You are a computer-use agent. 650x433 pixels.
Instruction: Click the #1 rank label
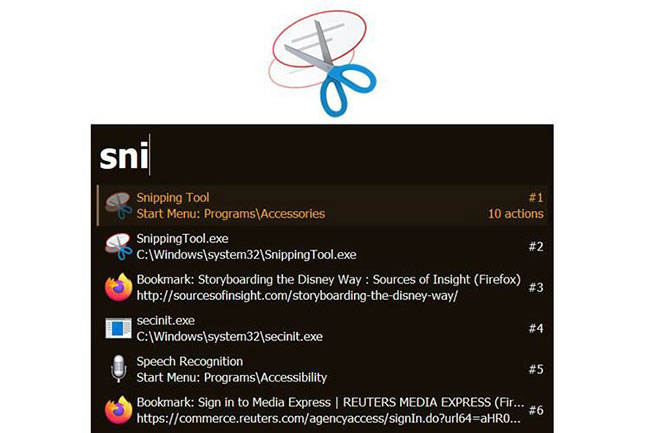pos(536,198)
